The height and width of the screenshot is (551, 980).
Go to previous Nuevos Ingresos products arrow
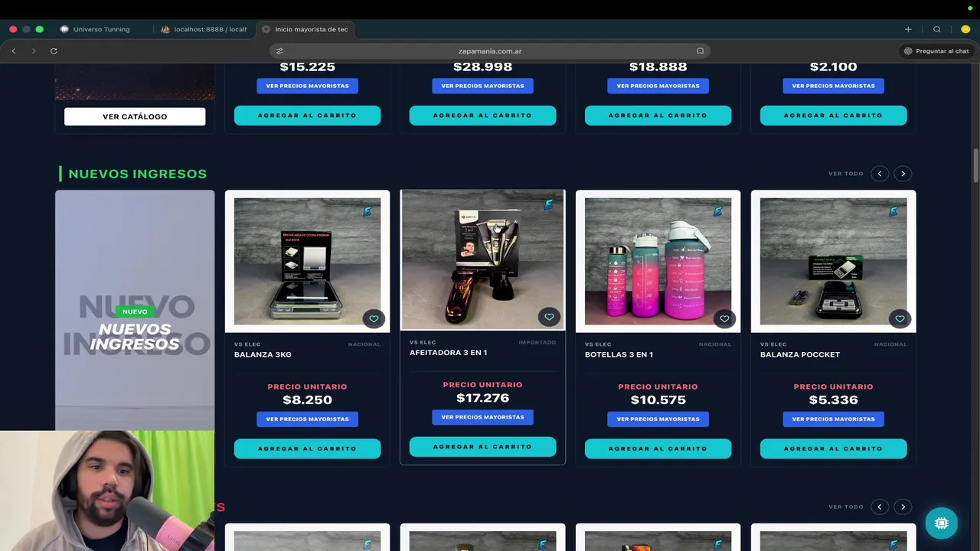click(880, 174)
